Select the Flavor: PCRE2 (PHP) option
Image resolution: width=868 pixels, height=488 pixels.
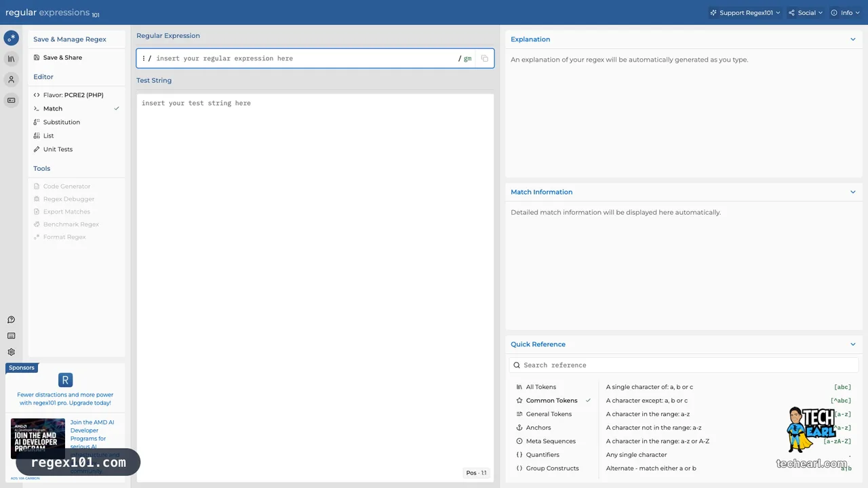77,95
